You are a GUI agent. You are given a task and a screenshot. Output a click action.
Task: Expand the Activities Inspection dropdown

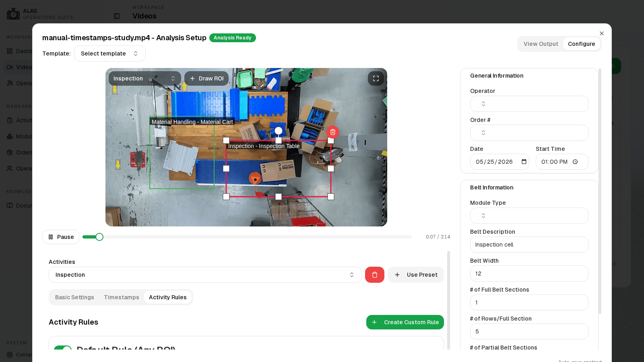[205, 275]
